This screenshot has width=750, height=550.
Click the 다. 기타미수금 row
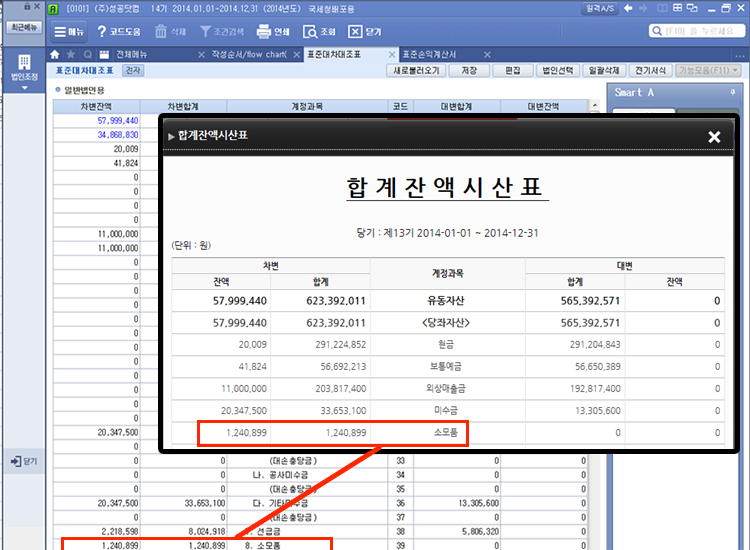(x=320, y=503)
